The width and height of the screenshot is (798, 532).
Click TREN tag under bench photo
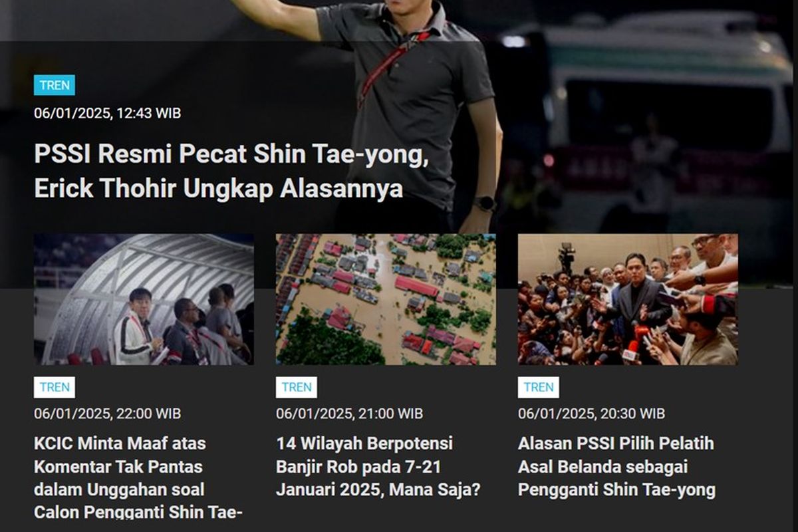[55, 387]
